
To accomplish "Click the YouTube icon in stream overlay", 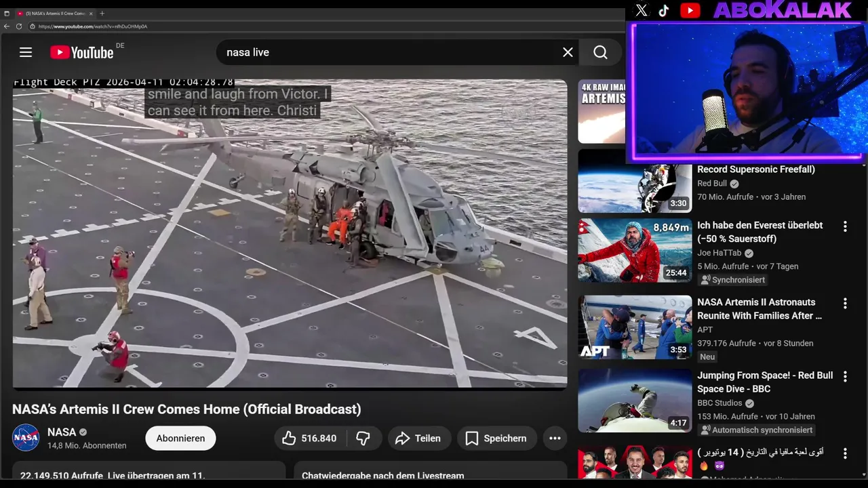I will [x=690, y=10].
